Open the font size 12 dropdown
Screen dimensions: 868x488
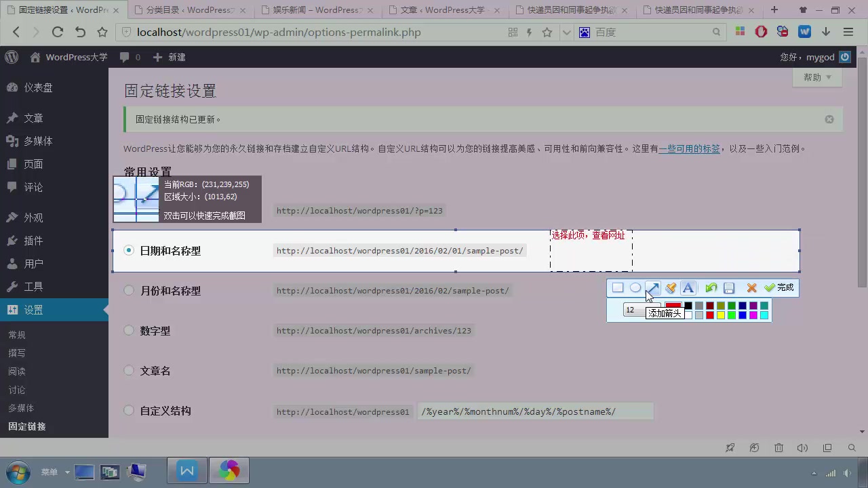point(641,310)
